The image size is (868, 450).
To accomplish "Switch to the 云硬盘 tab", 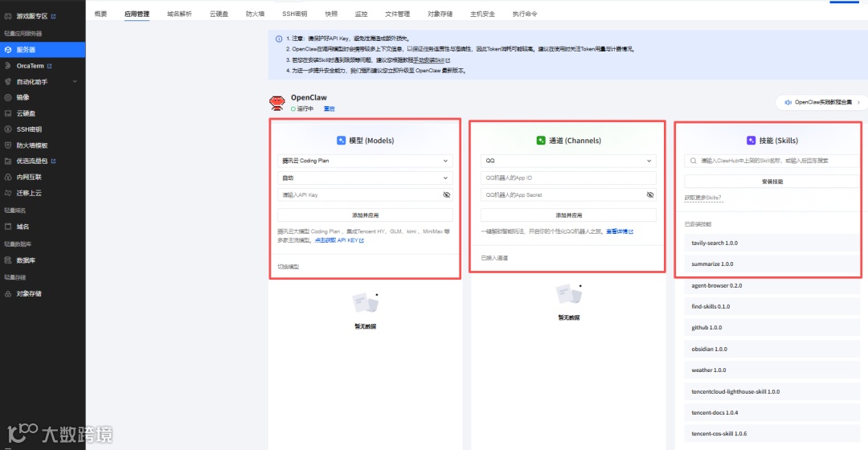I will [219, 14].
